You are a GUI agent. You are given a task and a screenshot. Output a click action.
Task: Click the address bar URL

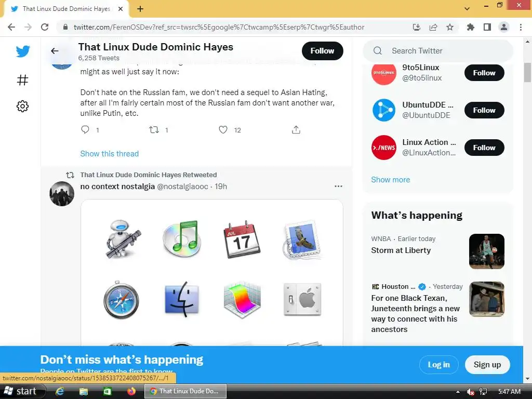tap(219, 27)
